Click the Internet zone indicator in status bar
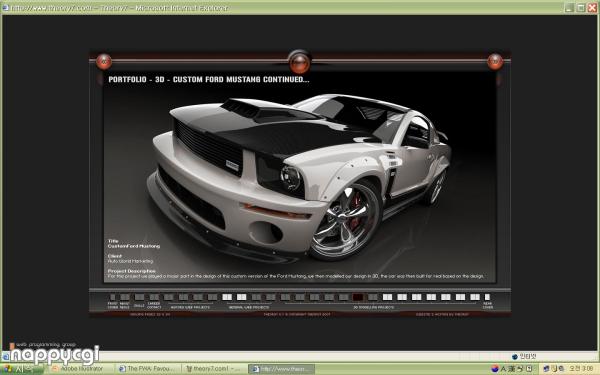The width and height of the screenshot is (600, 375). click(x=524, y=357)
